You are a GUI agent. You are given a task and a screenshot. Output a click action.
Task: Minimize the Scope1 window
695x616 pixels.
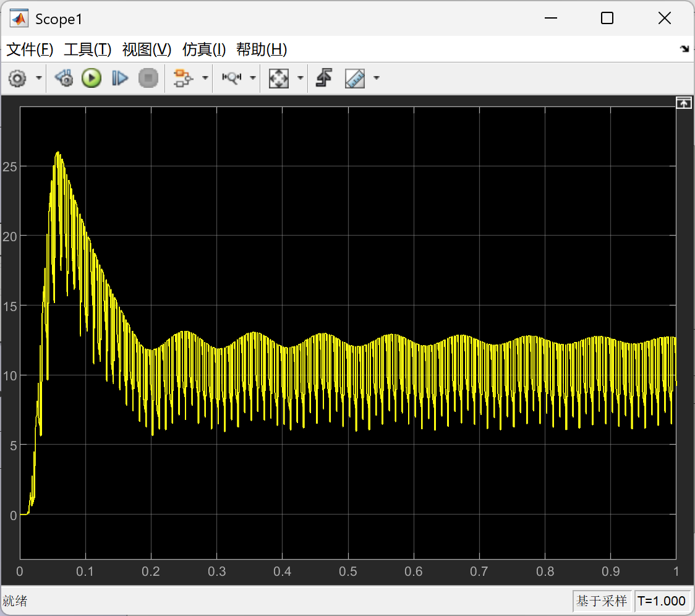tap(551, 18)
